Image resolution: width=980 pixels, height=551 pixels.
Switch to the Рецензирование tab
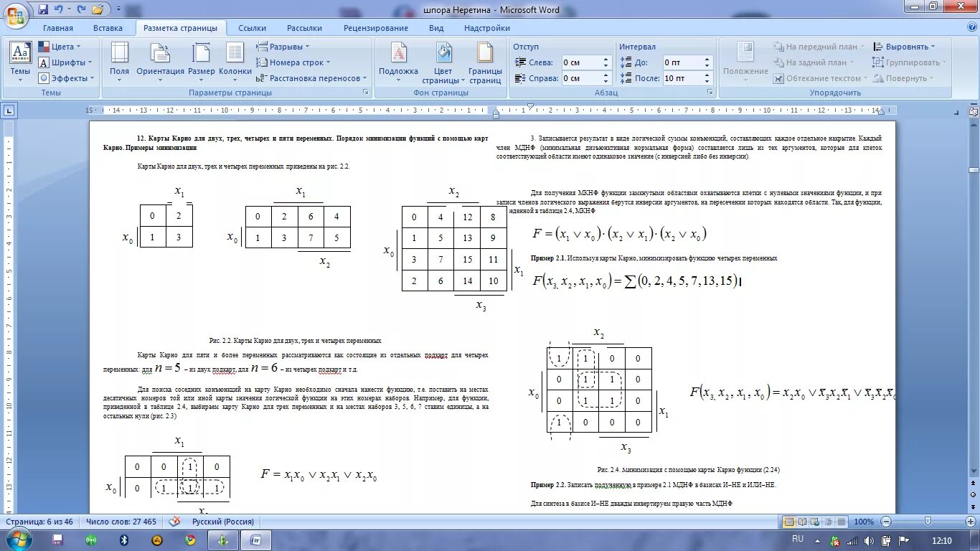click(376, 28)
